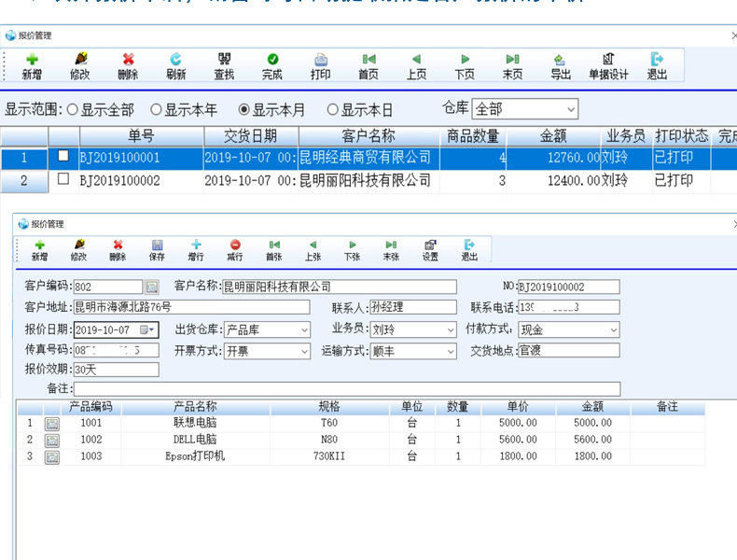The height and width of the screenshot is (560, 737).
Task: Select the 显示本月 radio button
Action: click(243, 109)
